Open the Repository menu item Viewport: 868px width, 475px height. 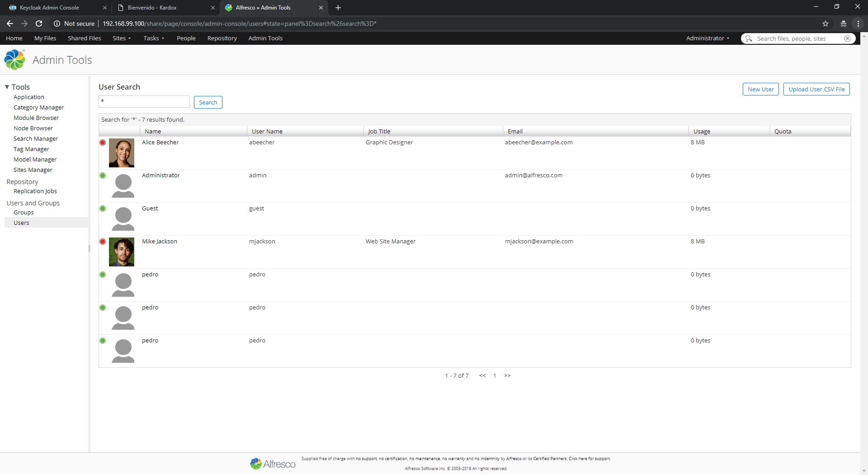tap(222, 38)
